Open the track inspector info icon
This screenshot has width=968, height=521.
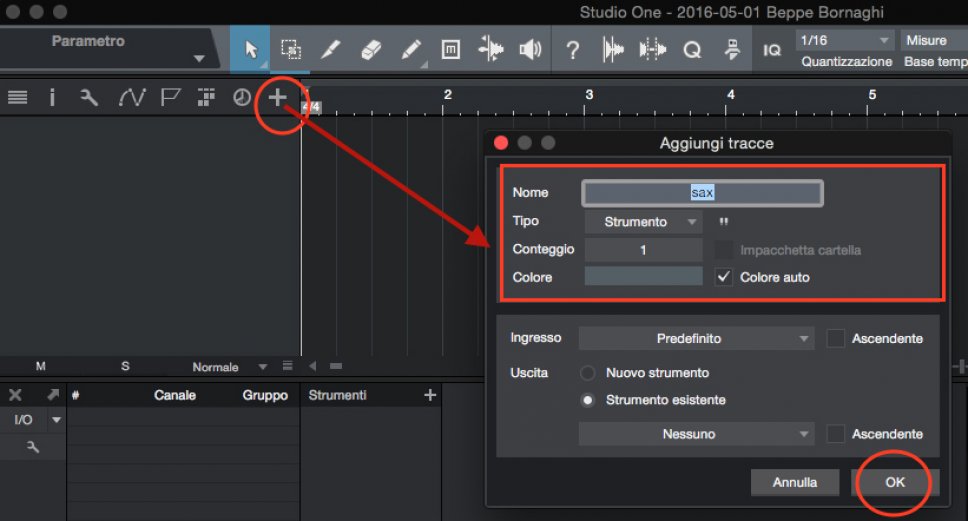[x=52, y=97]
